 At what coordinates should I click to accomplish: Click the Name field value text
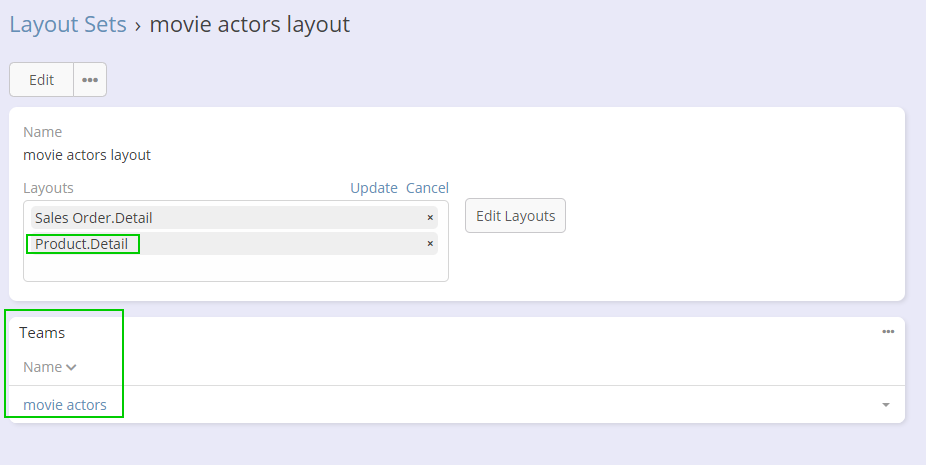tap(86, 155)
